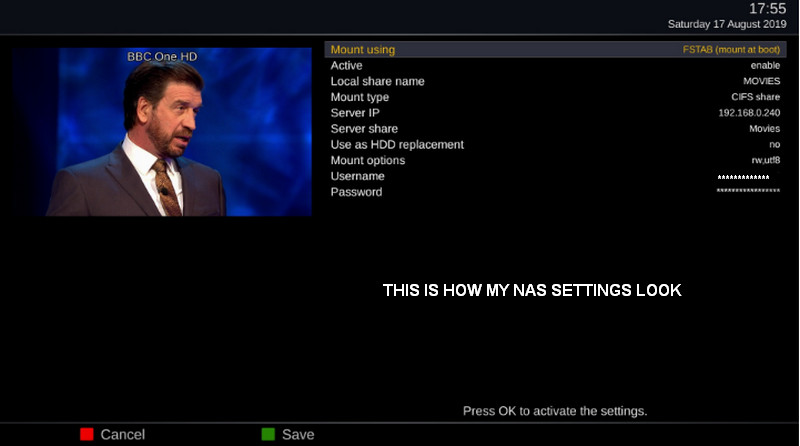
Task: Select the 'Server IP' setting label
Action: tap(355, 113)
